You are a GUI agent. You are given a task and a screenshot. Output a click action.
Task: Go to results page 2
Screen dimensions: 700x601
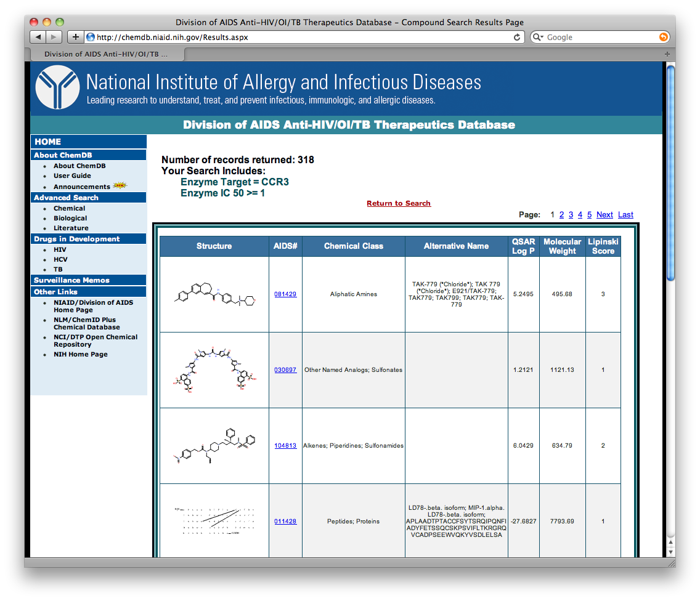(x=561, y=215)
